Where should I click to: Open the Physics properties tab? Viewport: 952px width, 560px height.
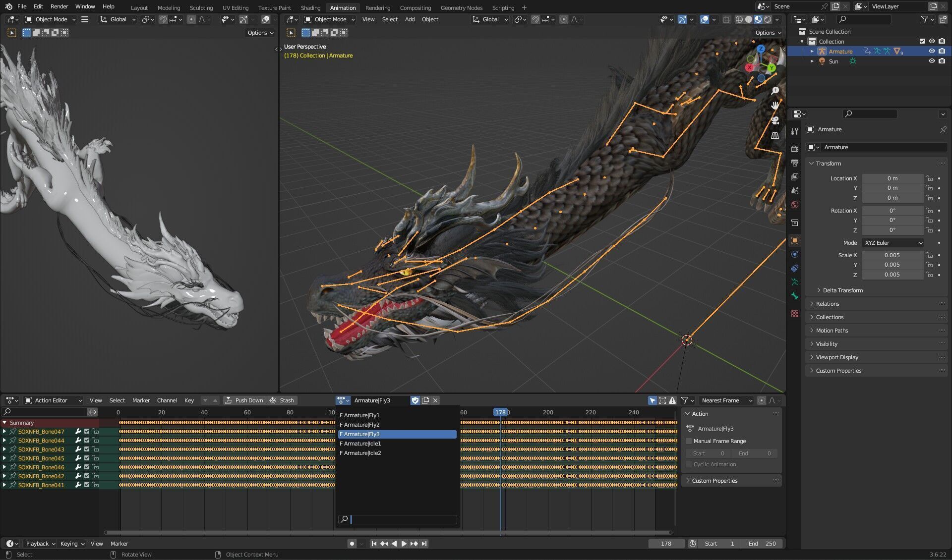pos(795,254)
